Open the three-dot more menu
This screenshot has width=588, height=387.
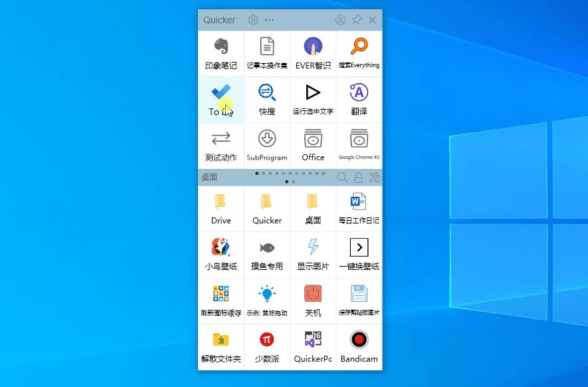tap(269, 20)
